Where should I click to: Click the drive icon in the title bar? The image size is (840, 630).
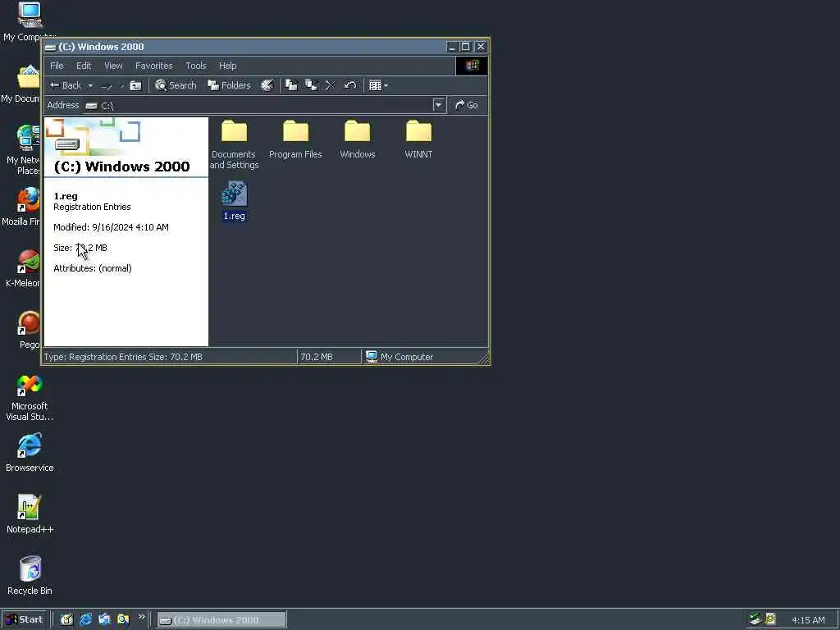tap(50, 47)
